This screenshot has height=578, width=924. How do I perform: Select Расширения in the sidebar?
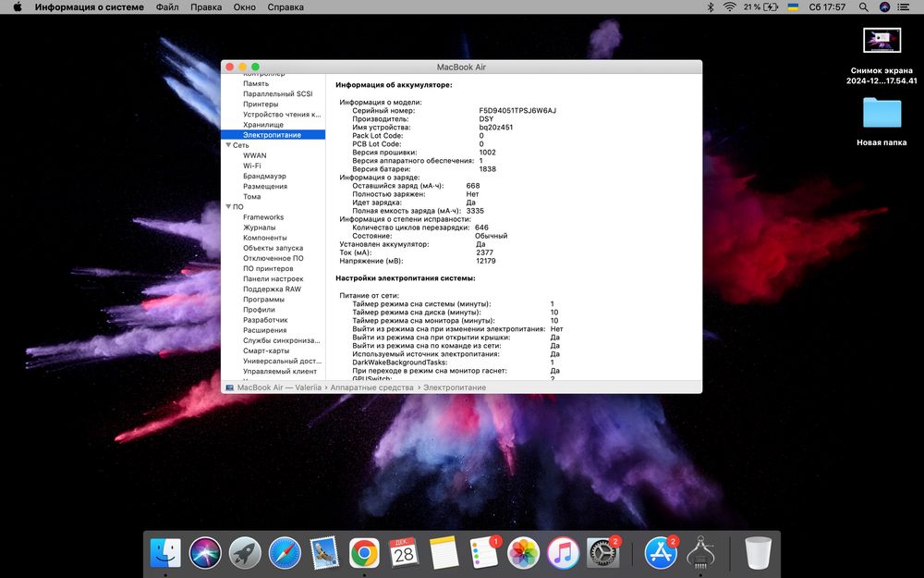pyautogui.click(x=264, y=330)
